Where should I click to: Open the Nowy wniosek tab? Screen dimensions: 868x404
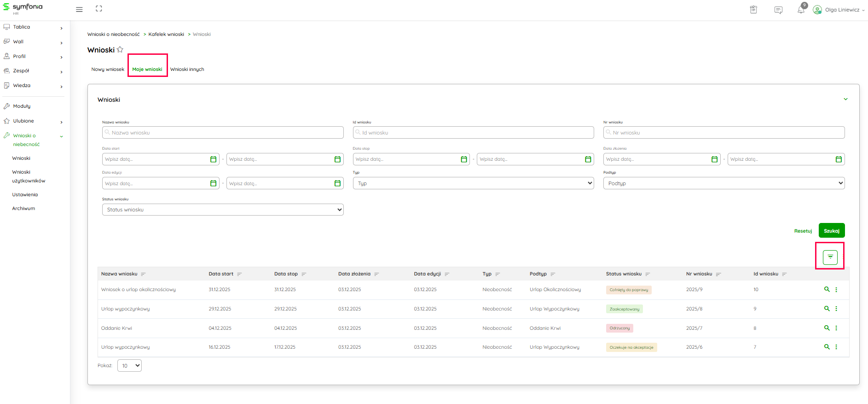(x=108, y=70)
